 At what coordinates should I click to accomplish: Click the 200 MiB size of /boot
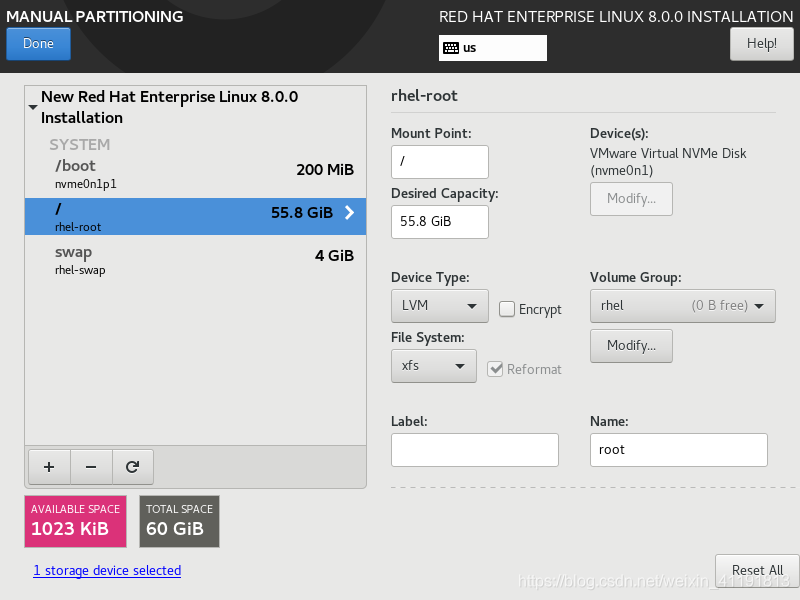click(325, 169)
